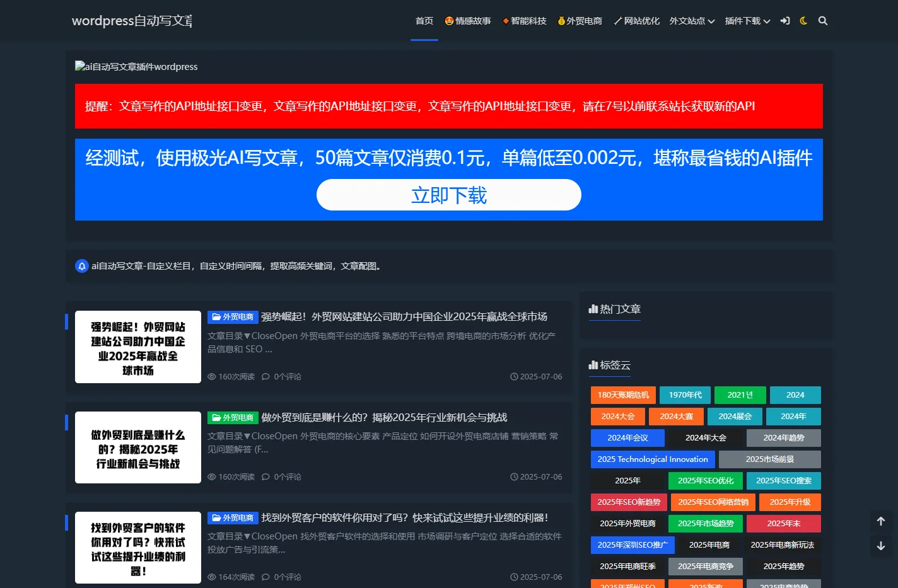Select the 2021년 tag
The width and height of the screenshot is (898, 588).
(740, 395)
